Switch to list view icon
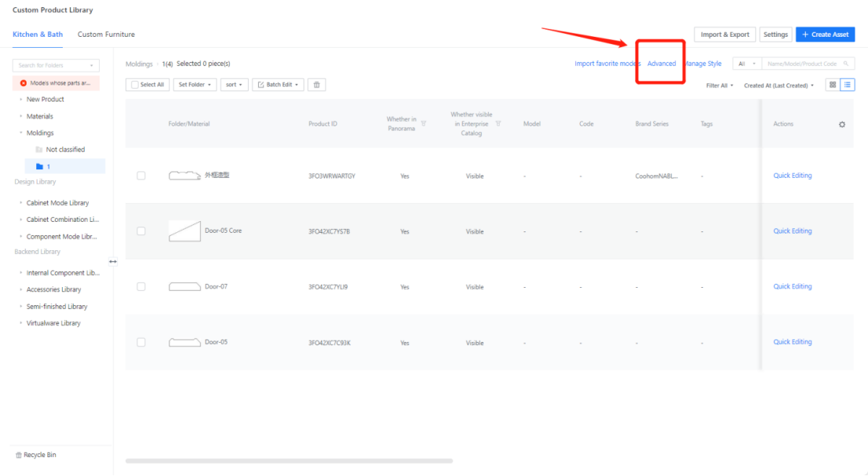Image resolution: width=868 pixels, height=476 pixels. (x=848, y=85)
